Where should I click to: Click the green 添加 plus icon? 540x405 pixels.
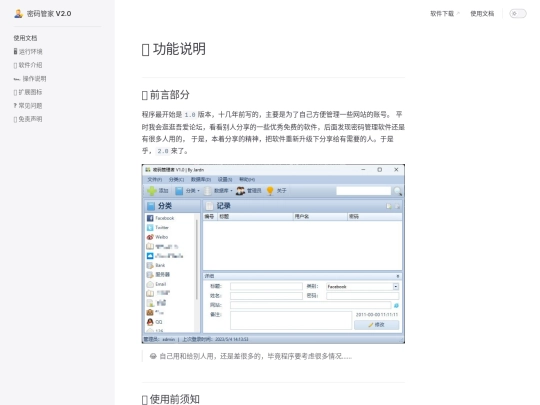pyautogui.click(x=152, y=190)
